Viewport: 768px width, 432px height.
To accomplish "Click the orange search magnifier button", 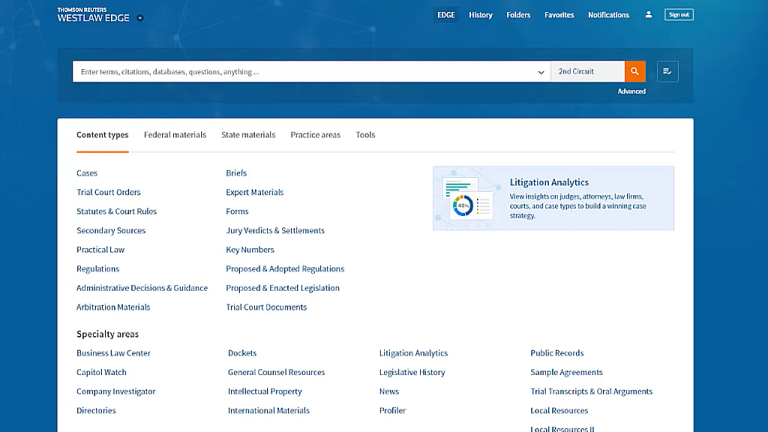I will coord(635,72).
